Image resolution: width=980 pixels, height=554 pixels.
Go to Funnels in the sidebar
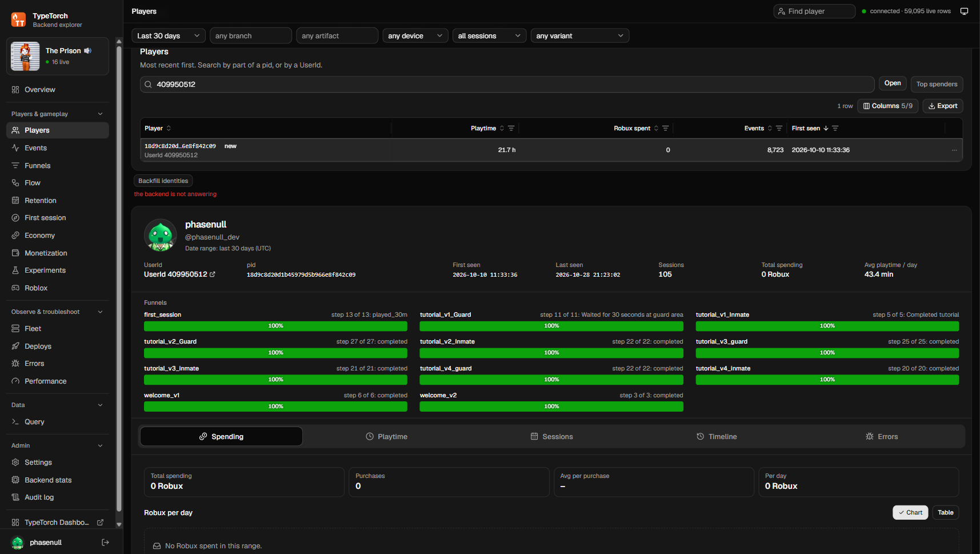[x=57, y=166]
